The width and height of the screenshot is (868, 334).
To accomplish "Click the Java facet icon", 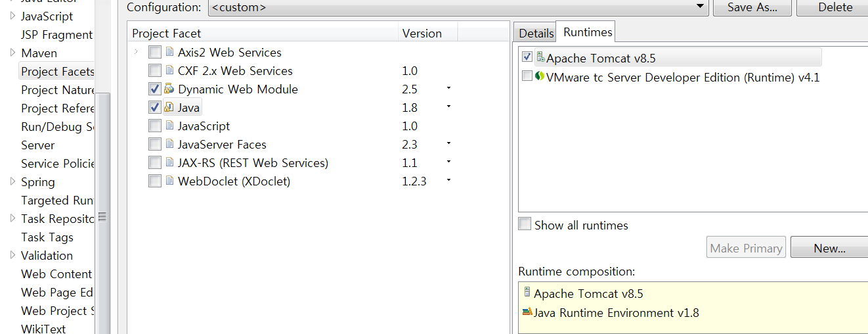I will click(169, 107).
